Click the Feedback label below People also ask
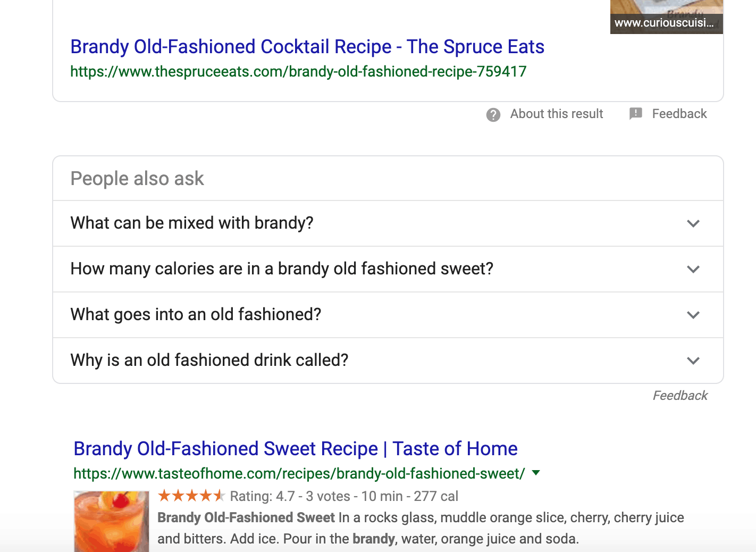 (680, 395)
